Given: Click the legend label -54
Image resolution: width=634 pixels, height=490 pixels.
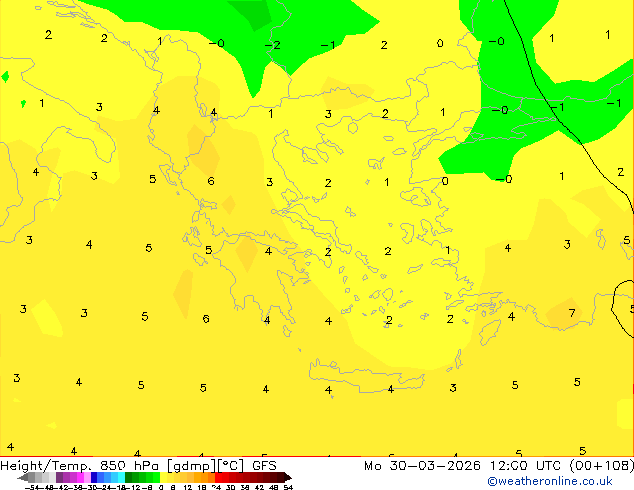Looking at the screenshot, I should tap(33, 488).
